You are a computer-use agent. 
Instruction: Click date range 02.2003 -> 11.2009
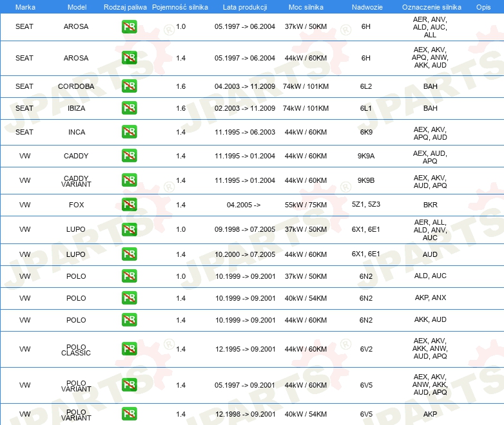pos(245,108)
